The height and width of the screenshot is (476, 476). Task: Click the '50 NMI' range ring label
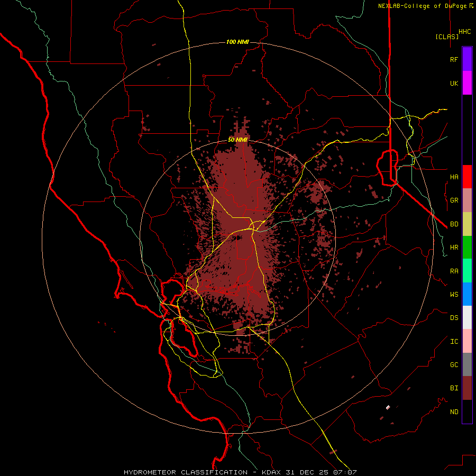tap(237, 140)
